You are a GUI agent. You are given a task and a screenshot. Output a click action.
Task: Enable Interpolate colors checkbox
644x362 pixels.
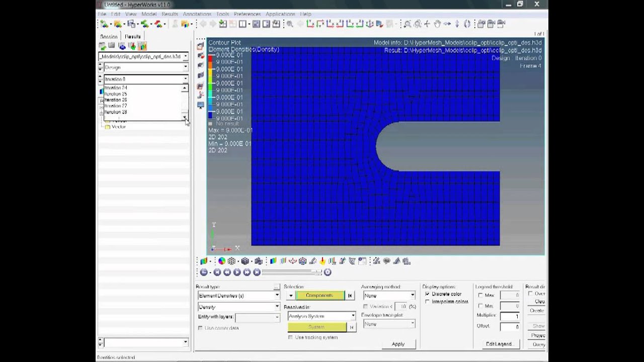click(x=428, y=302)
